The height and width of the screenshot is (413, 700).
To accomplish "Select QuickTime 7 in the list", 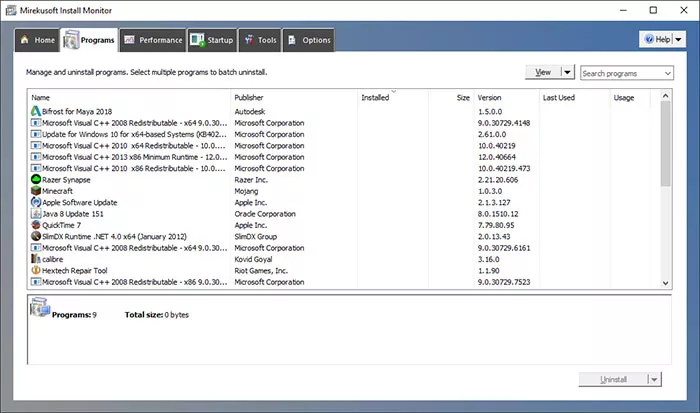I will point(62,225).
